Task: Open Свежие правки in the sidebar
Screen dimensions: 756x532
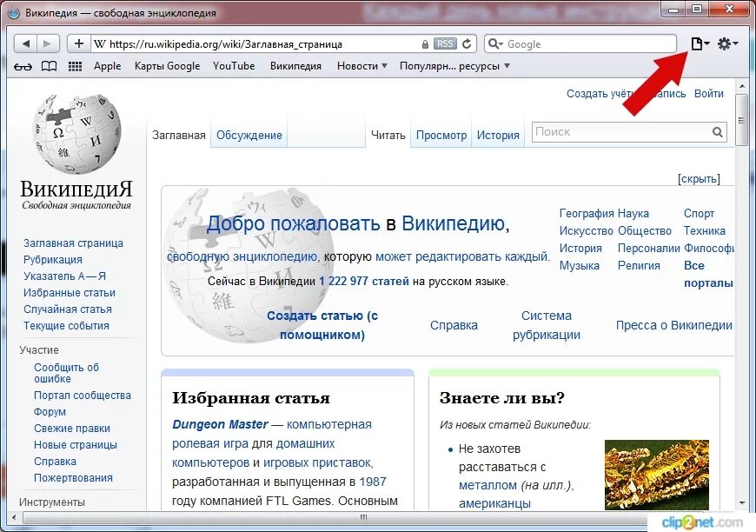Action: point(72,429)
